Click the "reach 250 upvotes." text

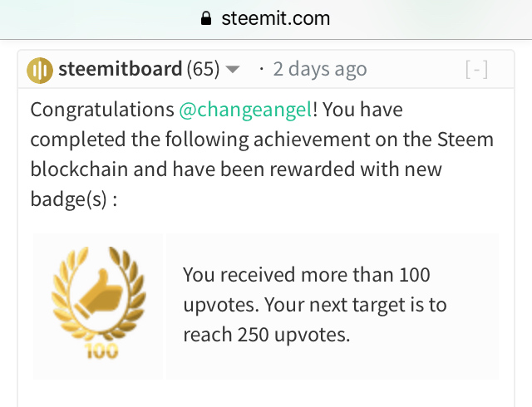266,335
